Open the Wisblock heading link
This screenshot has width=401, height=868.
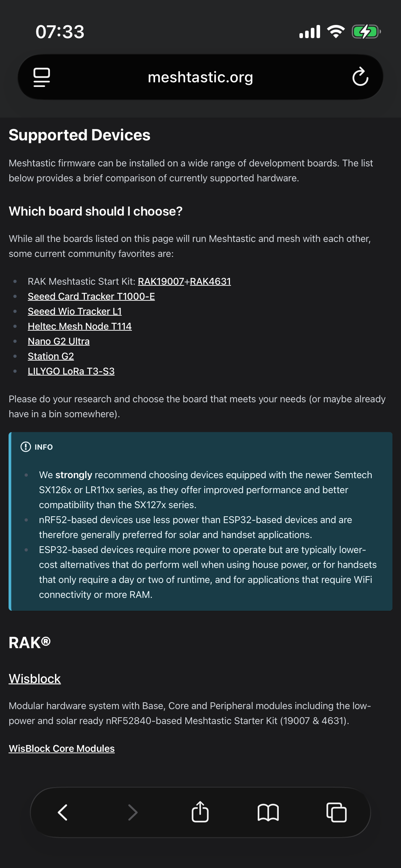[x=35, y=679]
